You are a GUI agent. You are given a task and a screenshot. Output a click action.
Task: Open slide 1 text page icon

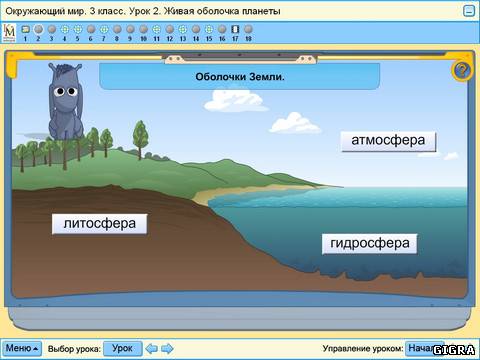click(25, 29)
